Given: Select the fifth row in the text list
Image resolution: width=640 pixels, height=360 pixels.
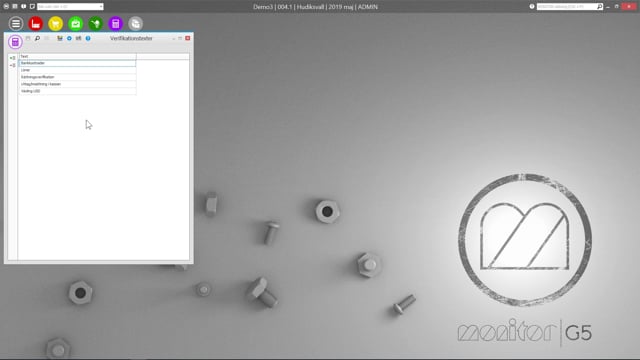Looking at the screenshot, I should pyautogui.click(x=78, y=91).
